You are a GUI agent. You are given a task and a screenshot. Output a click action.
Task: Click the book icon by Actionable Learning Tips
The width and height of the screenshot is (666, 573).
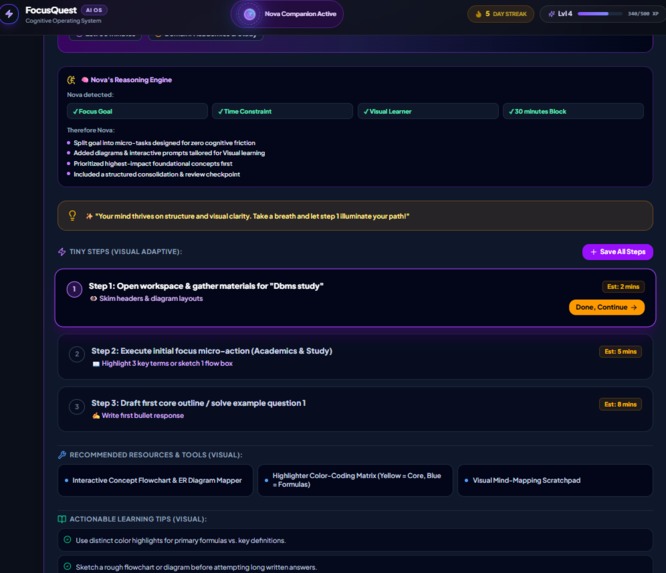pos(62,519)
